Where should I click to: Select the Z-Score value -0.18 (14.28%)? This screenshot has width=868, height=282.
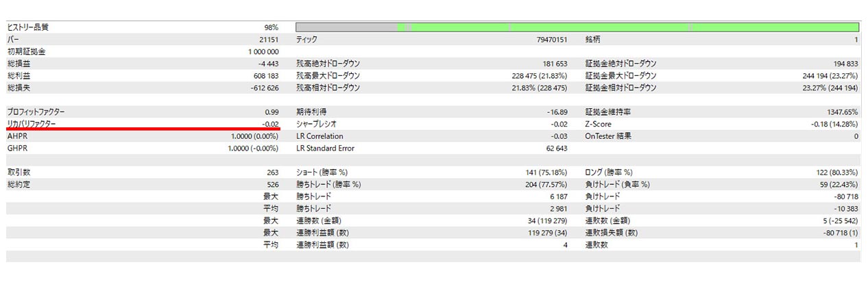pyautogui.click(x=834, y=124)
